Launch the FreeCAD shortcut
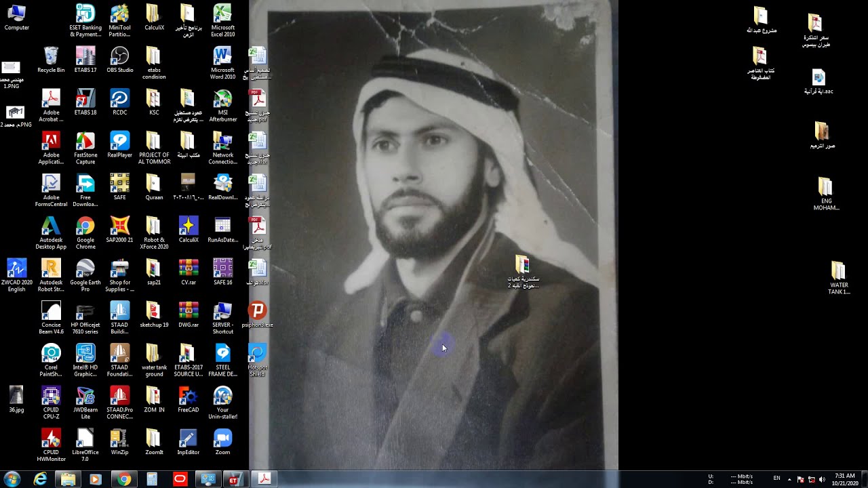The width and height of the screenshot is (868, 488). coord(189,400)
